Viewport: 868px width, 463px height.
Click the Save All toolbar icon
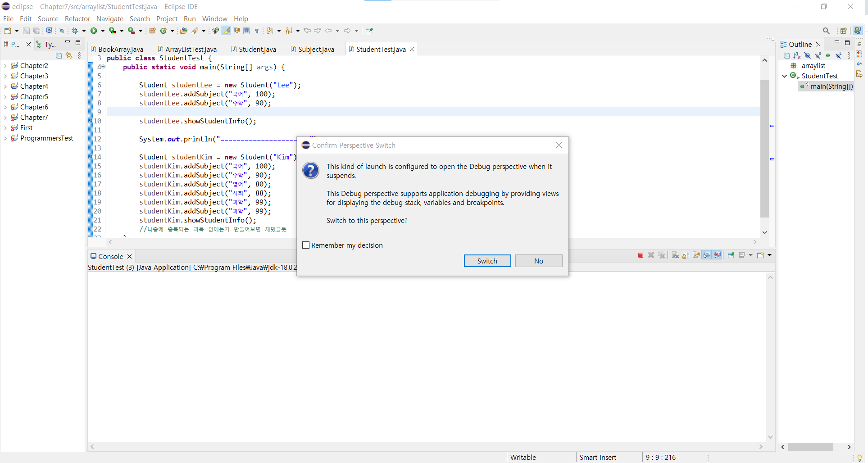37,31
